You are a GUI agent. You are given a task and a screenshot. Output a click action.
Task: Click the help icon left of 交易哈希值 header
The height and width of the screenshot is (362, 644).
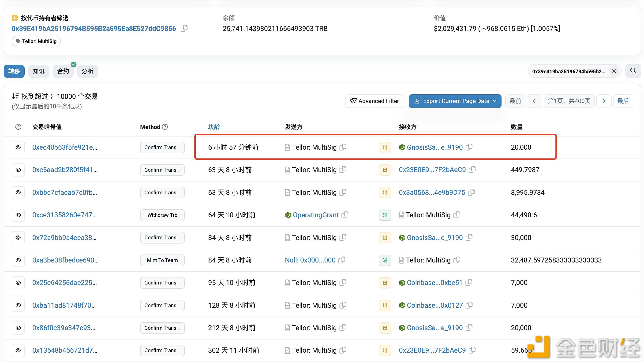pyautogui.click(x=18, y=127)
